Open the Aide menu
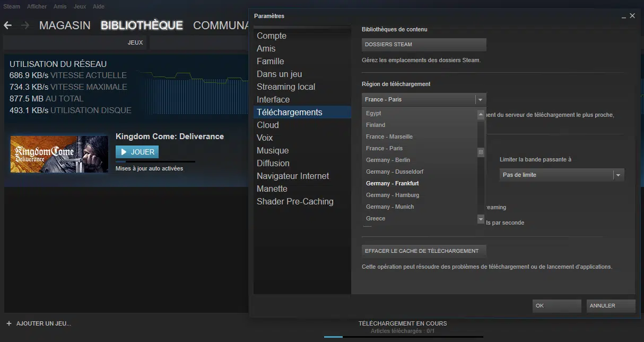644x342 pixels. tap(98, 7)
